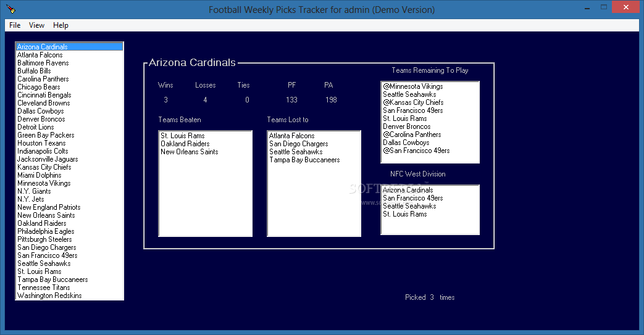The width and height of the screenshot is (644, 335).
Task: Click Arizona Cardinals in NFC West Division
Action: 430,189
